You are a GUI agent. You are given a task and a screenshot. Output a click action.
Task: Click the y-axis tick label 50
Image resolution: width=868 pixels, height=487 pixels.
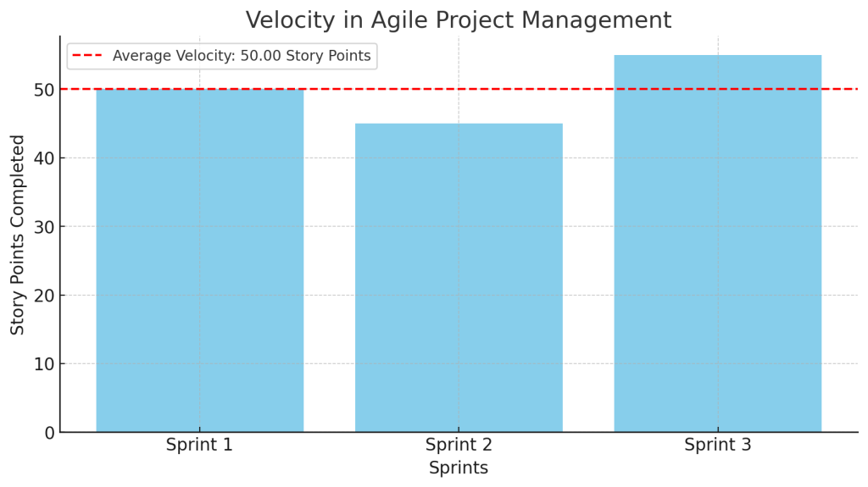click(43, 90)
